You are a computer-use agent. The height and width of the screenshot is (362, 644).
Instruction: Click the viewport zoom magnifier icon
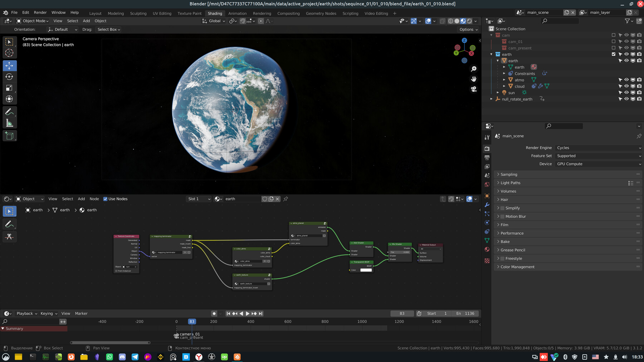474,69
